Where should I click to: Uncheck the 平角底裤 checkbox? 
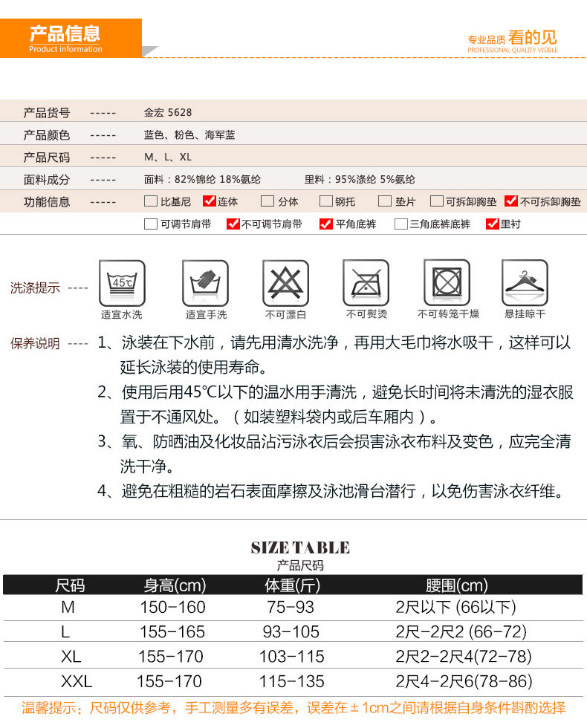tap(326, 224)
